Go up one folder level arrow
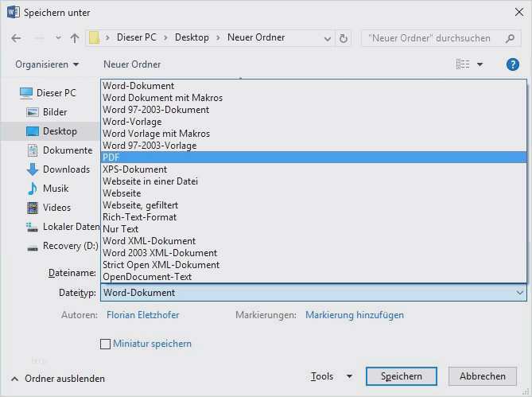 75,38
